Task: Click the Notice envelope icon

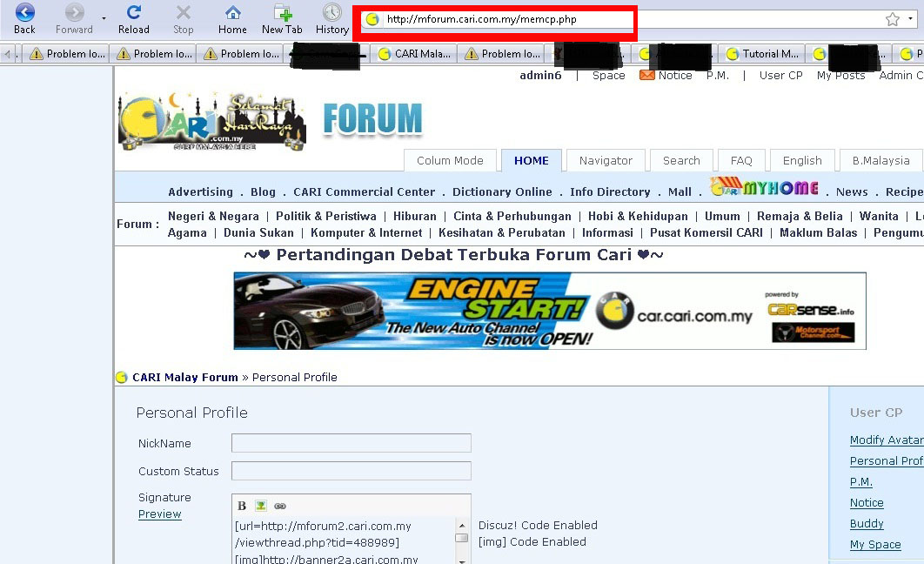Action: click(647, 75)
